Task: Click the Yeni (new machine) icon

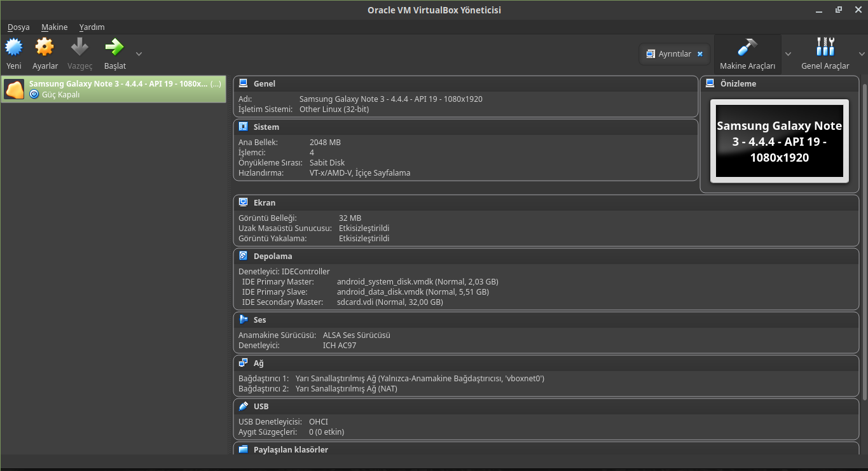Action: [x=14, y=47]
